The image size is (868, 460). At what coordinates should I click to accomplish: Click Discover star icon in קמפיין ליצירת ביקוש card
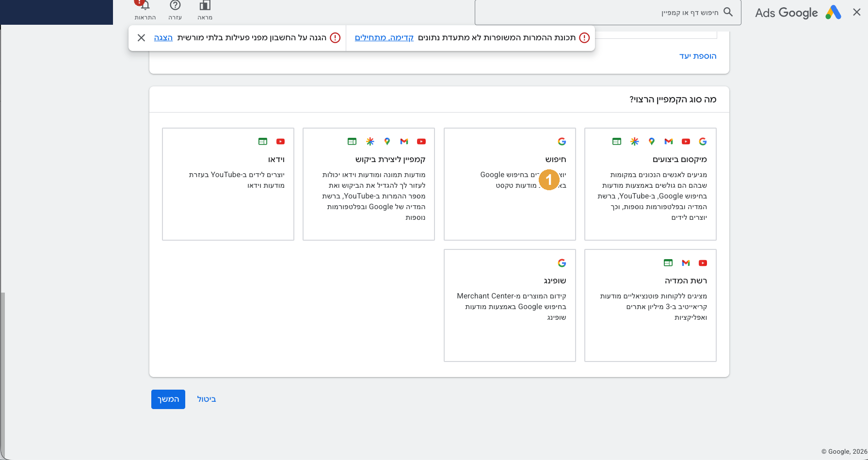pos(370,142)
